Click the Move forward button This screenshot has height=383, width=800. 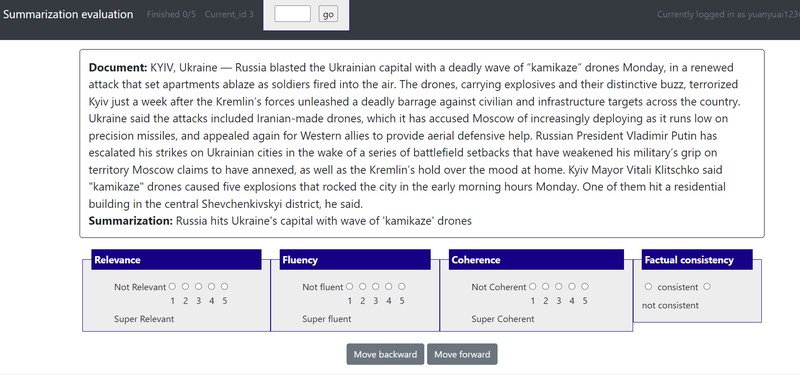(462, 354)
